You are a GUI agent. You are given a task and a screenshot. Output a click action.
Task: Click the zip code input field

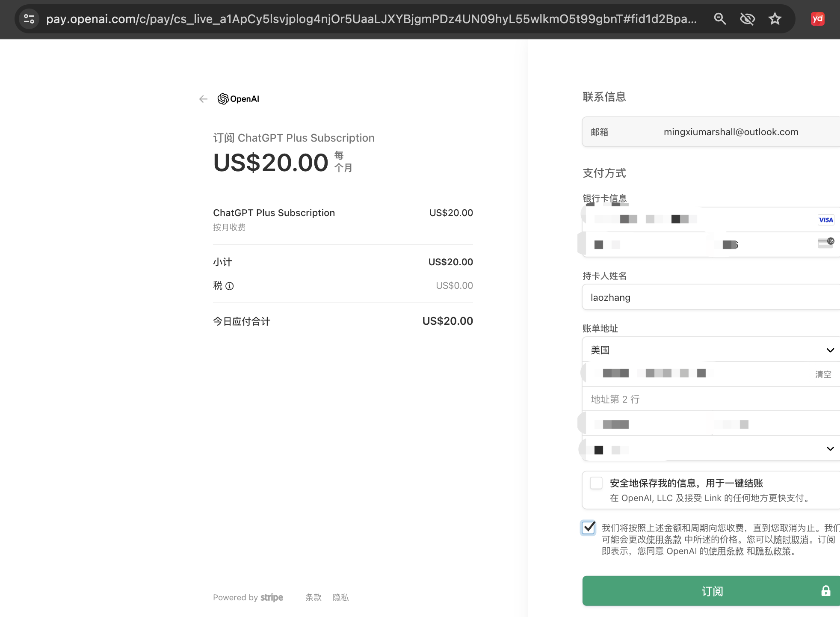pyautogui.click(x=775, y=424)
